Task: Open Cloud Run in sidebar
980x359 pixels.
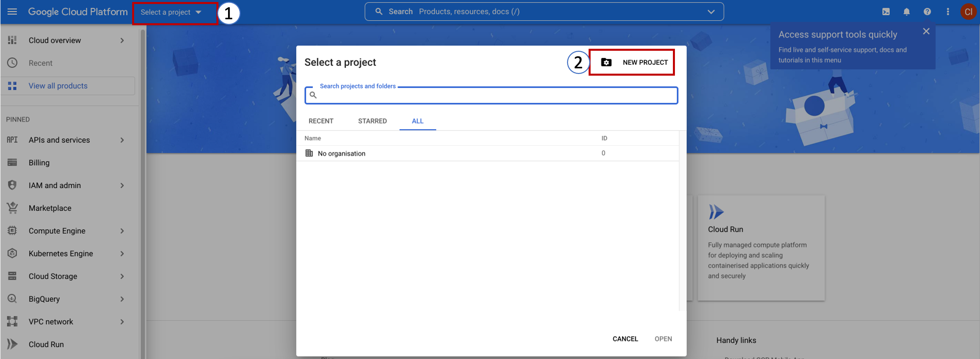Action: (x=46, y=344)
